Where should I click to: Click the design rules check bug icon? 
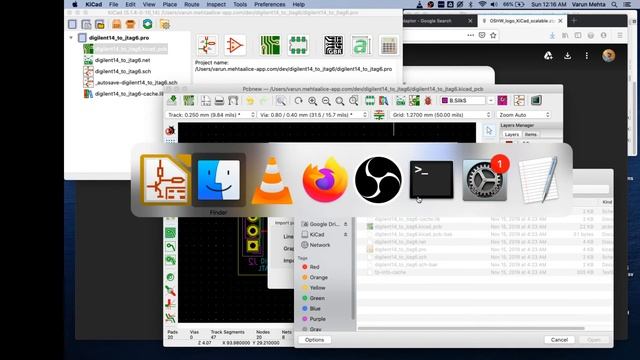coord(428,101)
